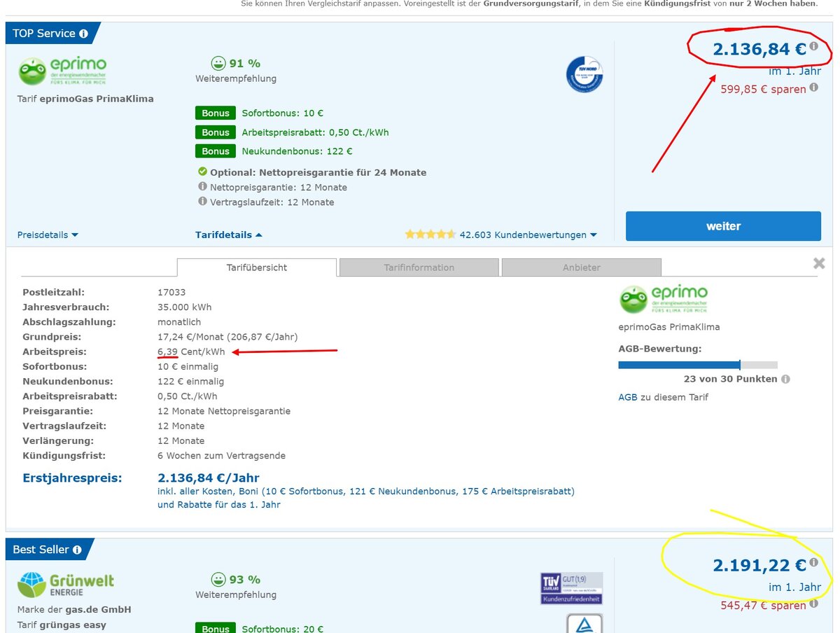840x633 pixels.
Task: Click the info icon beside 23 von 30 Punkten
Action: 785,379
